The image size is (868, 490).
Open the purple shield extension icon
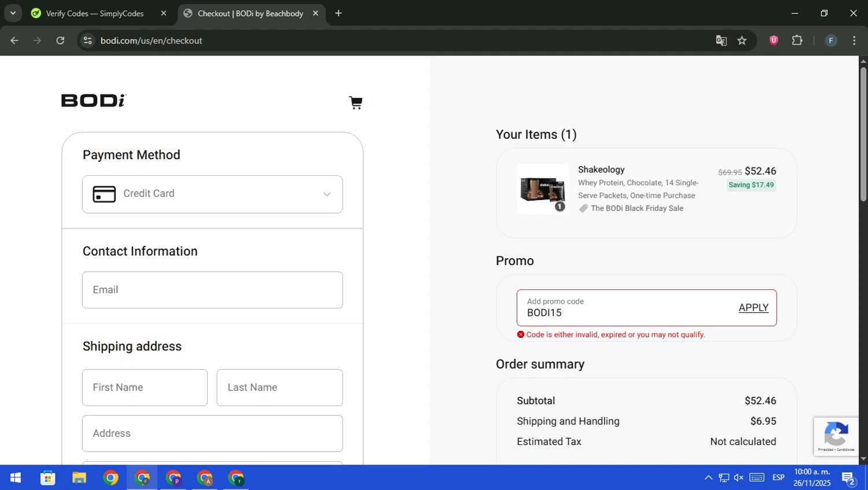click(x=774, y=40)
